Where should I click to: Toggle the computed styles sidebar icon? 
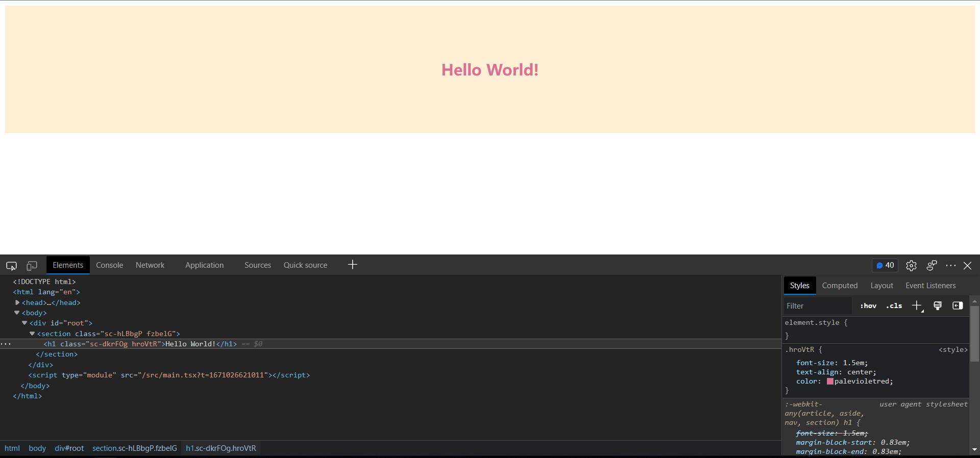pos(958,306)
